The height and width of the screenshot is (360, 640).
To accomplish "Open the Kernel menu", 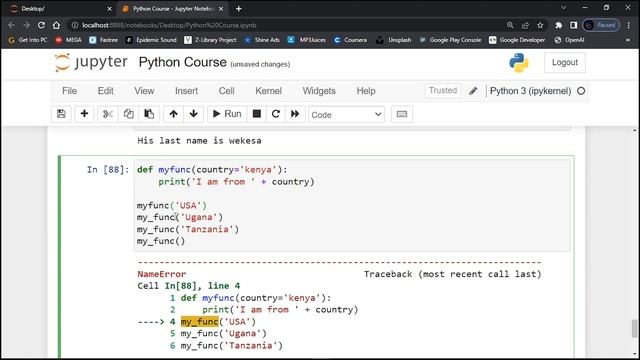I will pyautogui.click(x=268, y=91).
